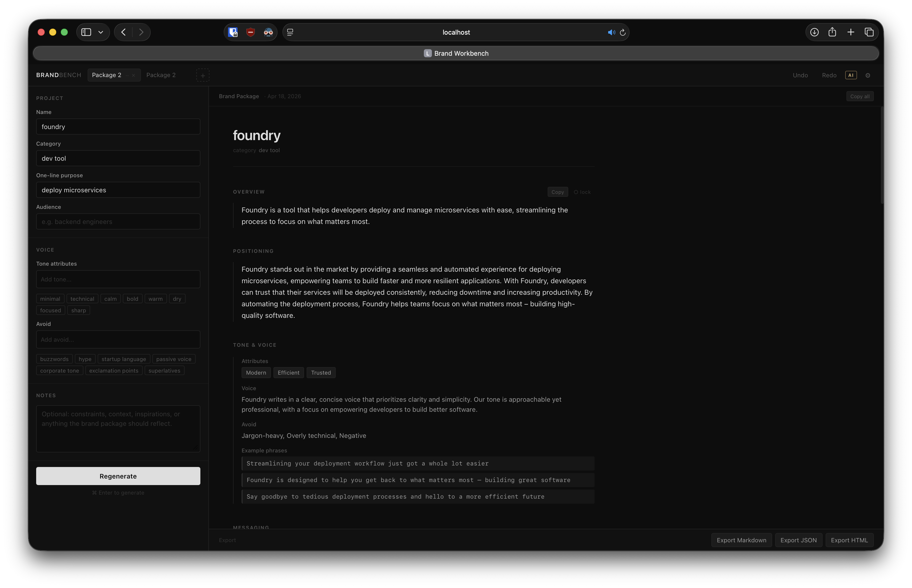Open the red shield content blocker extension
912x588 pixels.
tap(250, 32)
